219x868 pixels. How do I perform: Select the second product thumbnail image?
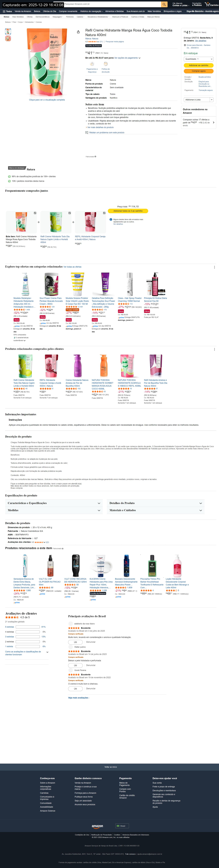click(8, 38)
